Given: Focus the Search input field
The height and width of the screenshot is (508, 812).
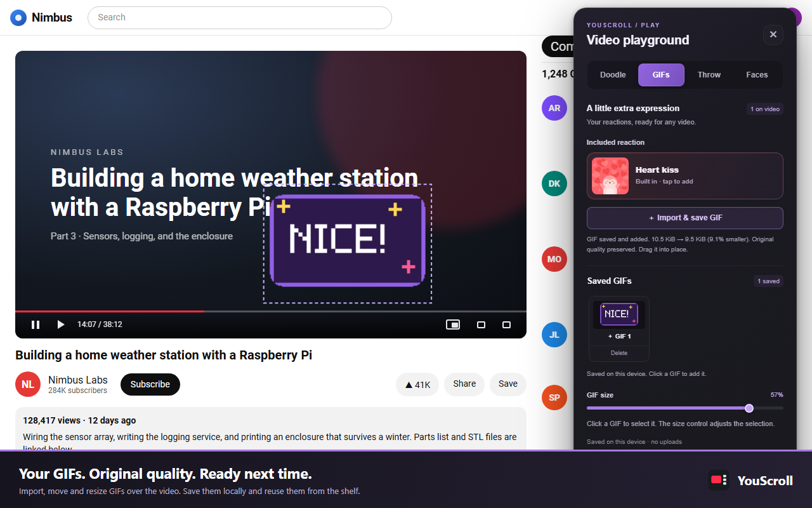Looking at the screenshot, I should [240, 18].
